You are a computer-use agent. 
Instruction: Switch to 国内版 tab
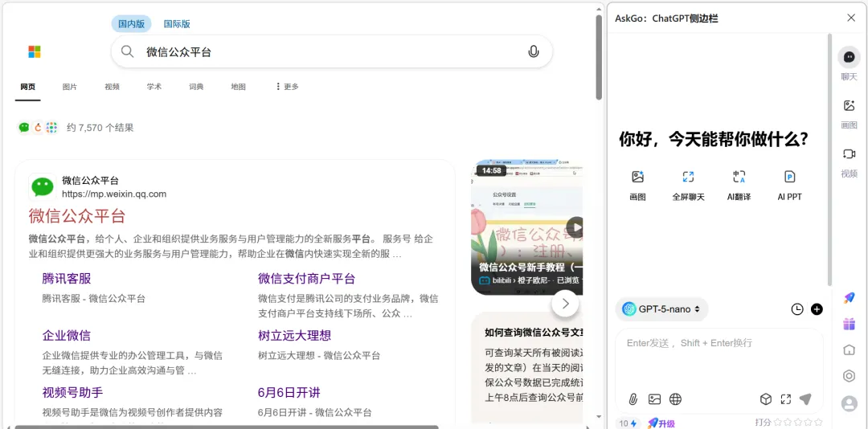pyautogui.click(x=131, y=24)
